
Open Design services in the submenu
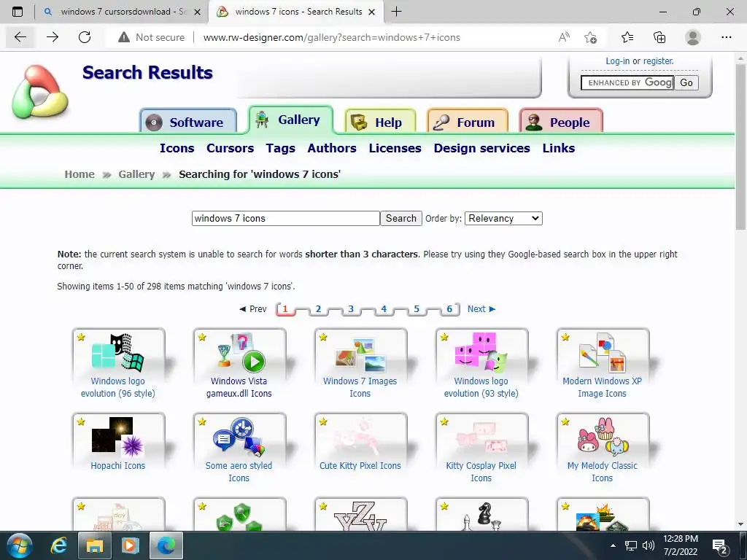481,148
